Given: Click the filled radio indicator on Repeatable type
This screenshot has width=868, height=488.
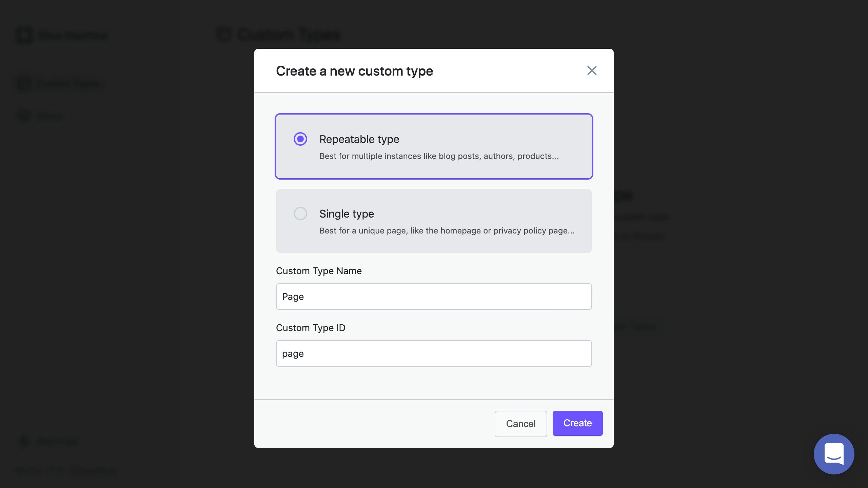Looking at the screenshot, I should click(300, 139).
